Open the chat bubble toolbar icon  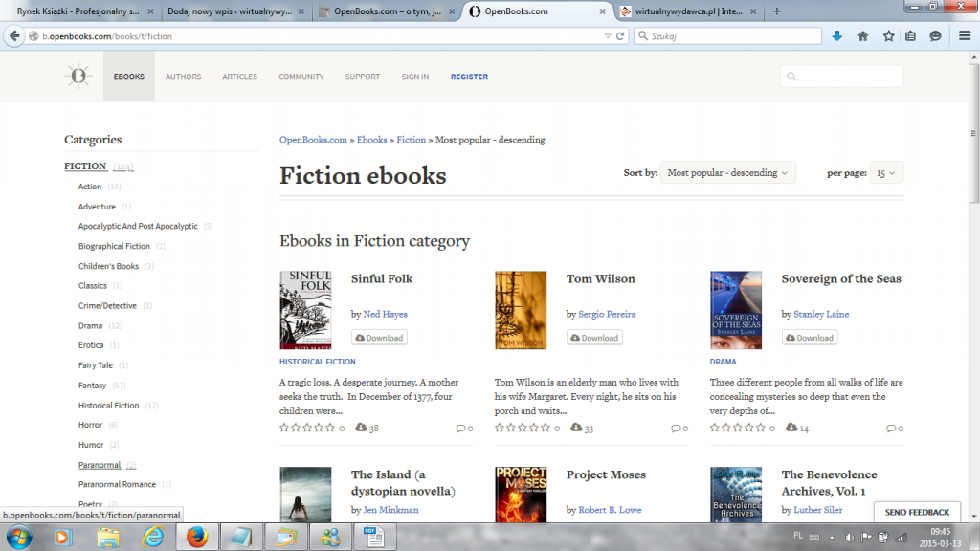(935, 36)
